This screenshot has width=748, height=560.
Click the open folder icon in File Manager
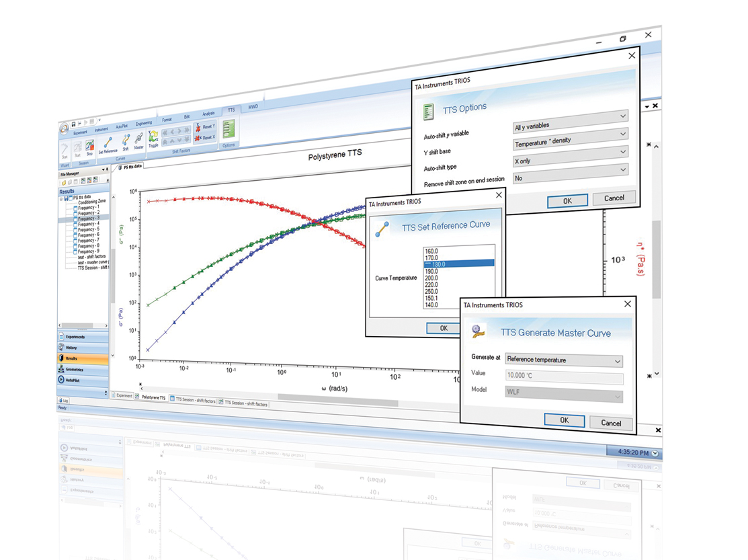(x=63, y=183)
